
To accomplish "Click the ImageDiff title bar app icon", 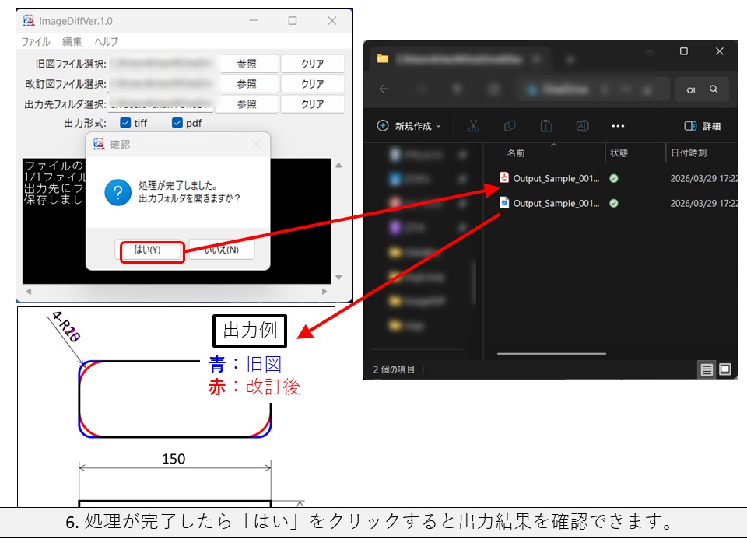I will coord(29,20).
